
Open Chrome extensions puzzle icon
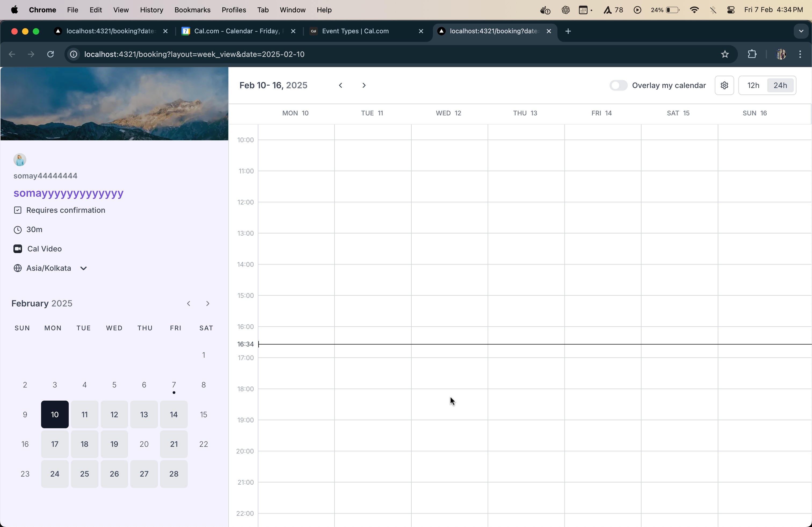point(752,54)
